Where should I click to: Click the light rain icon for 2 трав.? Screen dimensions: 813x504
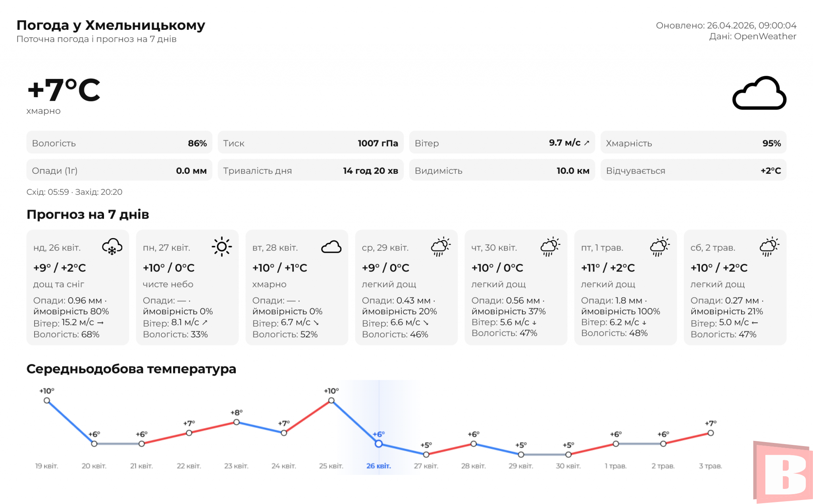click(769, 247)
